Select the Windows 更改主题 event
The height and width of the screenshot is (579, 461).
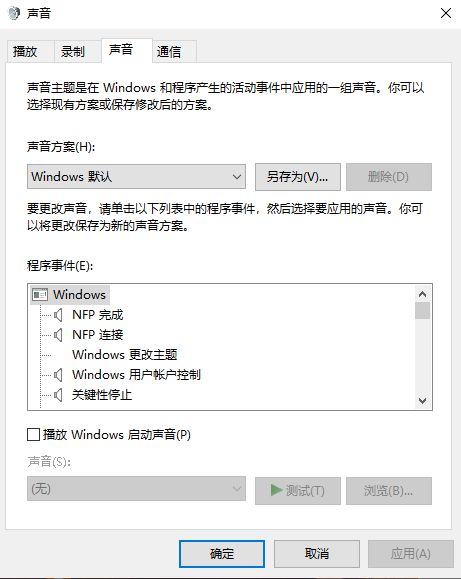coord(125,355)
